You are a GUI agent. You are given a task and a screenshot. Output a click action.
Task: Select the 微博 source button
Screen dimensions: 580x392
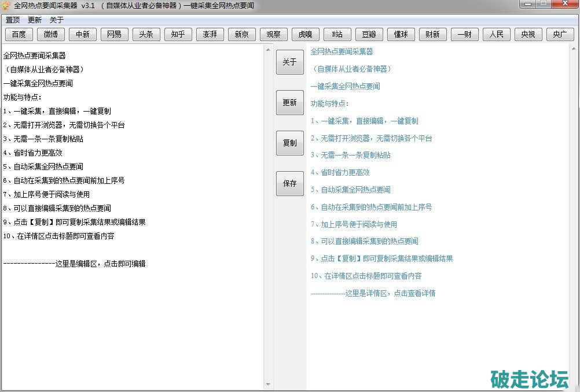pyautogui.click(x=51, y=34)
